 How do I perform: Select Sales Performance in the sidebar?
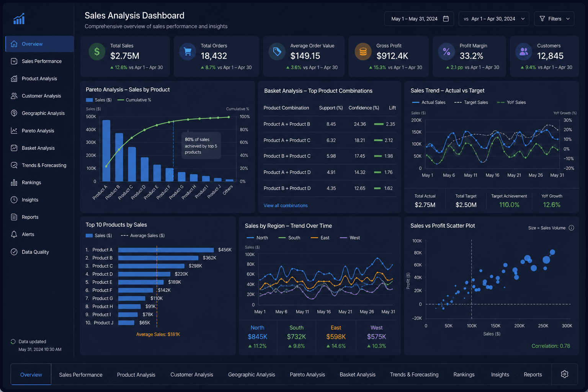coord(39,61)
